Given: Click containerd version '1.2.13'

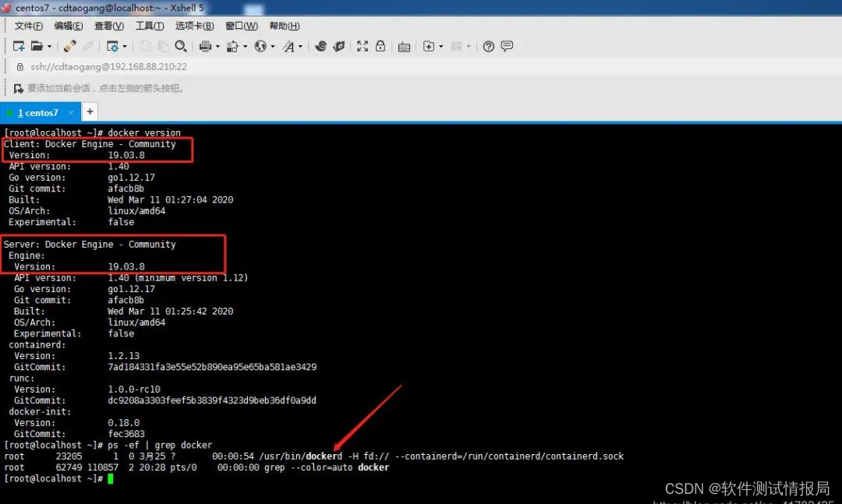Looking at the screenshot, I should point(123,356).
